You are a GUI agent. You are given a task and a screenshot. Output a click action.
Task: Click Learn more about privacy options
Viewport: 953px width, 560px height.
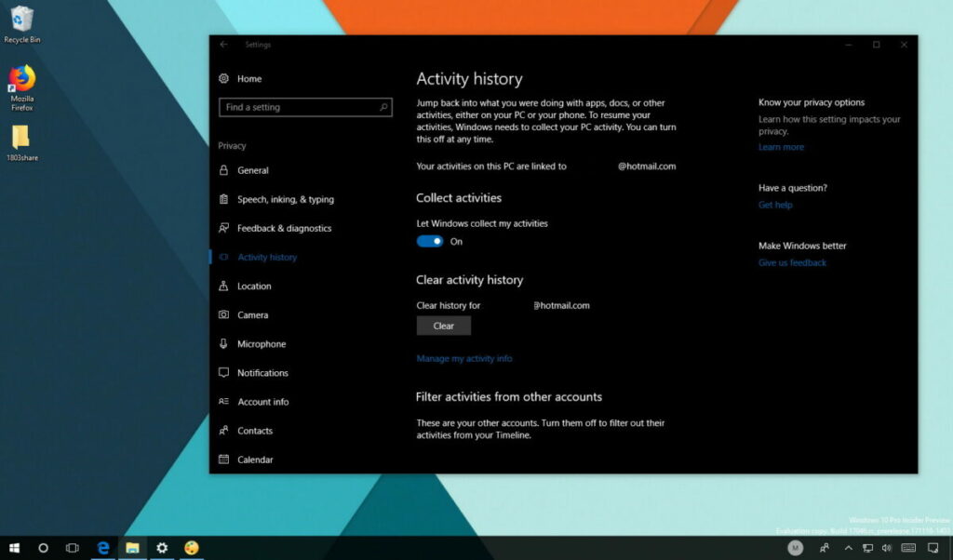[781, 146]
